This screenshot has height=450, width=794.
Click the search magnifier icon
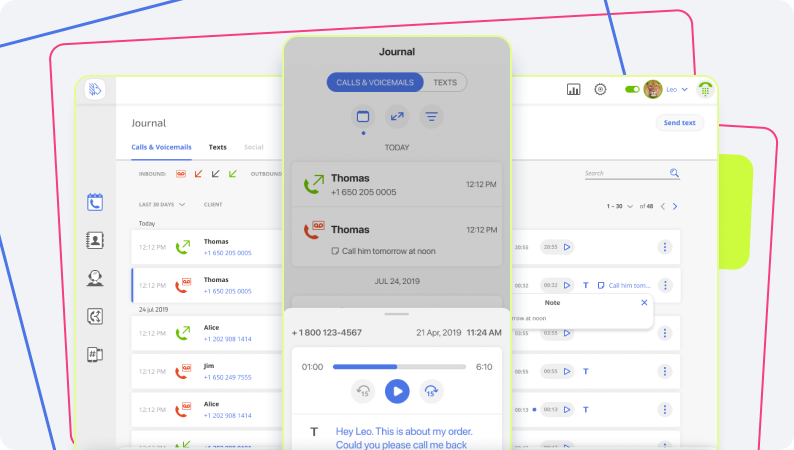click(x=675, y=173)
